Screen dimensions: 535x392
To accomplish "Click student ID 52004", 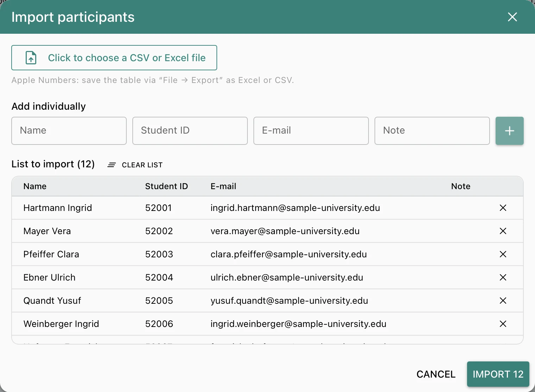I will tap(159, 277).
